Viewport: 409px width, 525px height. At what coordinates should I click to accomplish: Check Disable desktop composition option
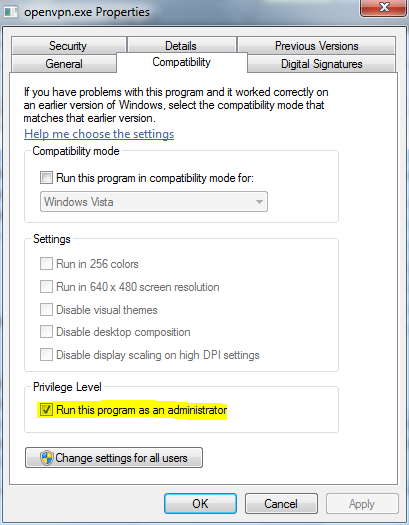pyautogui.click(x=46, y=332)
